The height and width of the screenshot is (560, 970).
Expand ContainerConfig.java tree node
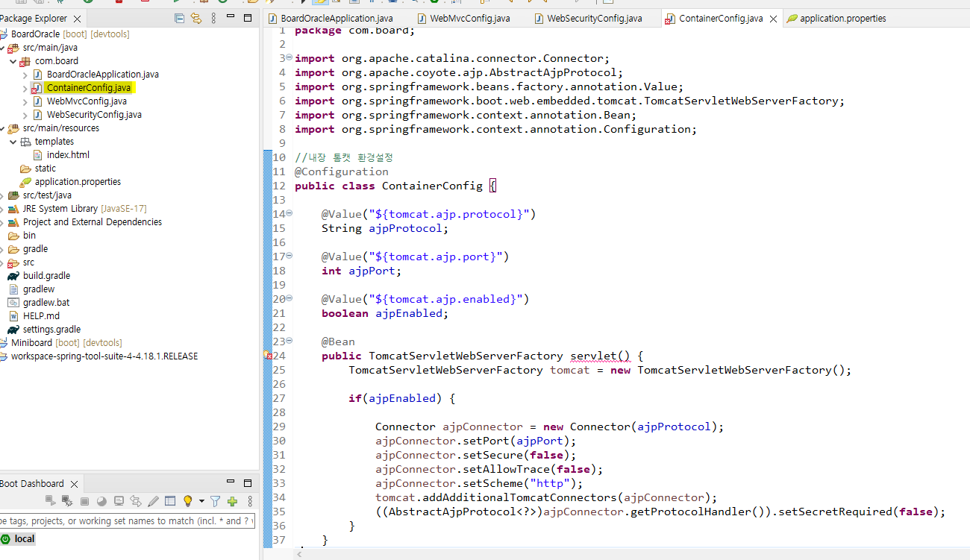[x=25, y=88]
